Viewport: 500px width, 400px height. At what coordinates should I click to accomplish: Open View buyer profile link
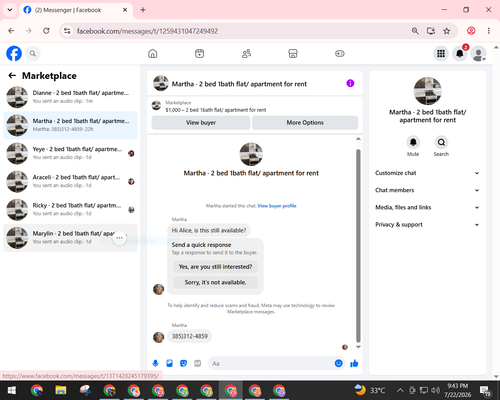[x=277, y=206]
